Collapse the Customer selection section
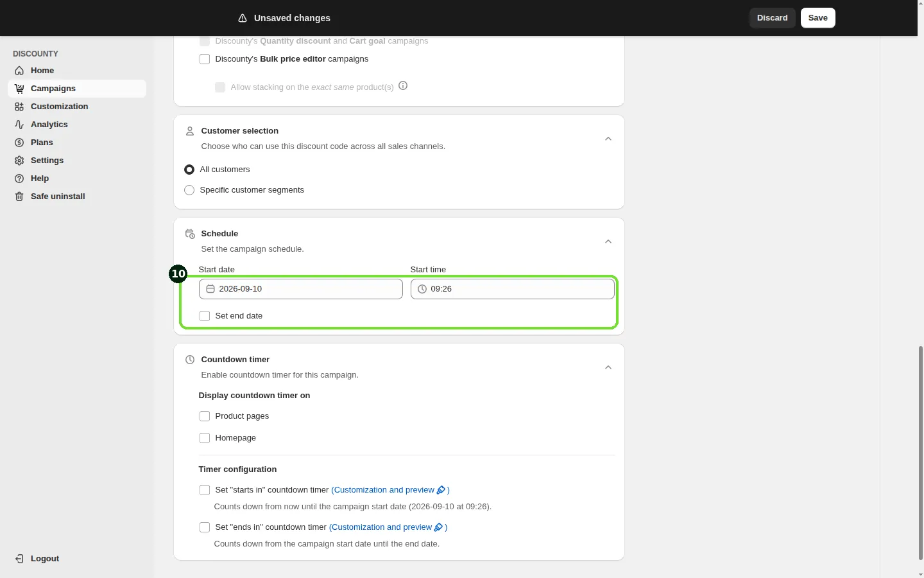This screenshot has width=924, height=578. click(x=608, y=139)
